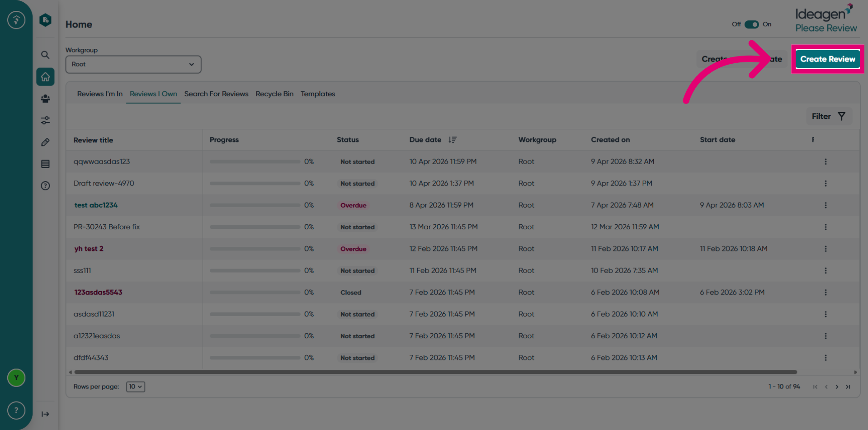Open the settings sliders icon in sidebar
Viewport: 868px width, 430px height.
[x=45, y=120]
